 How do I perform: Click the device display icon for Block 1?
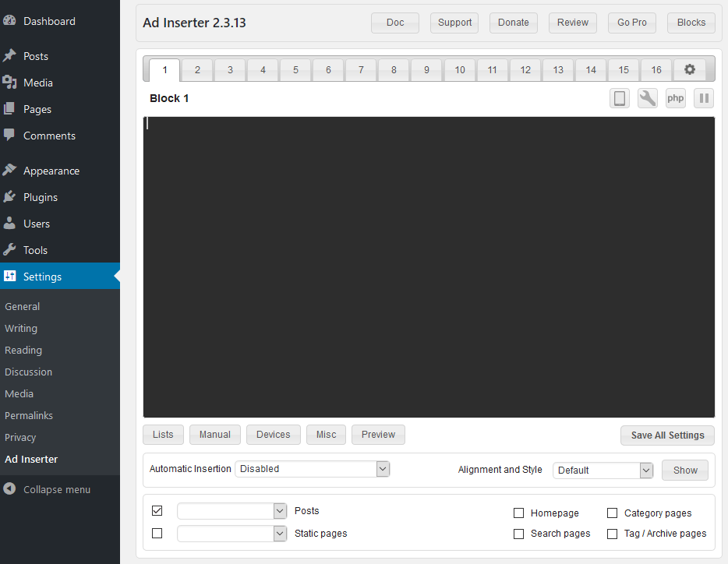(619, 98)
